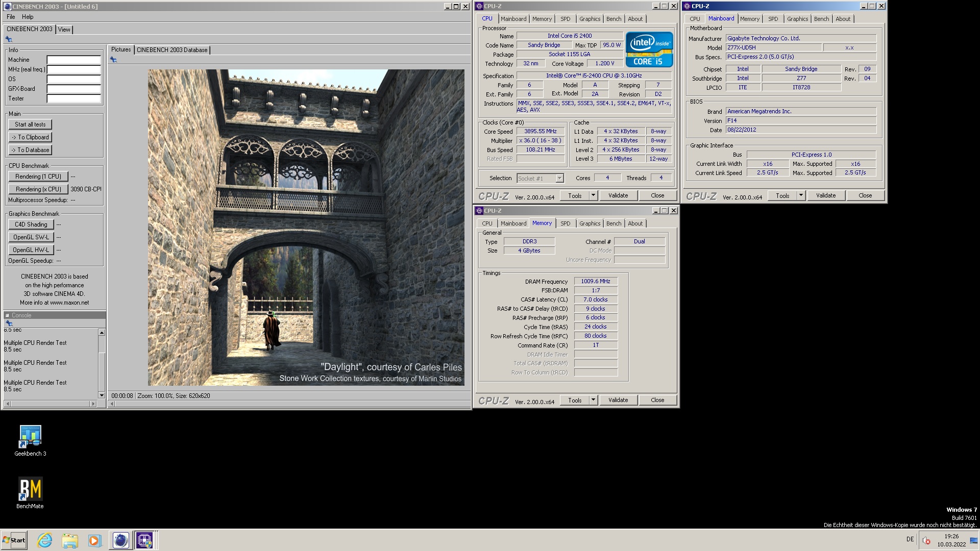Select Graphics tab in top-left CPU-Z window
The image size is (980, 551).
coord(590,19)
